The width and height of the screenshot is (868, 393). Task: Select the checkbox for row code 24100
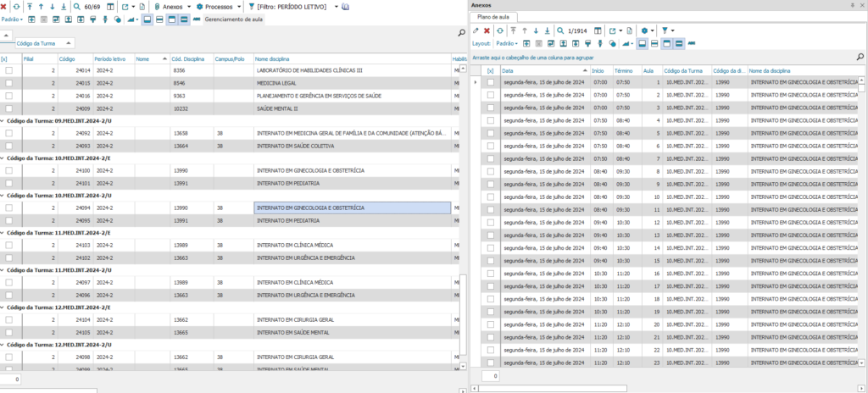click(x=9, y=170)
